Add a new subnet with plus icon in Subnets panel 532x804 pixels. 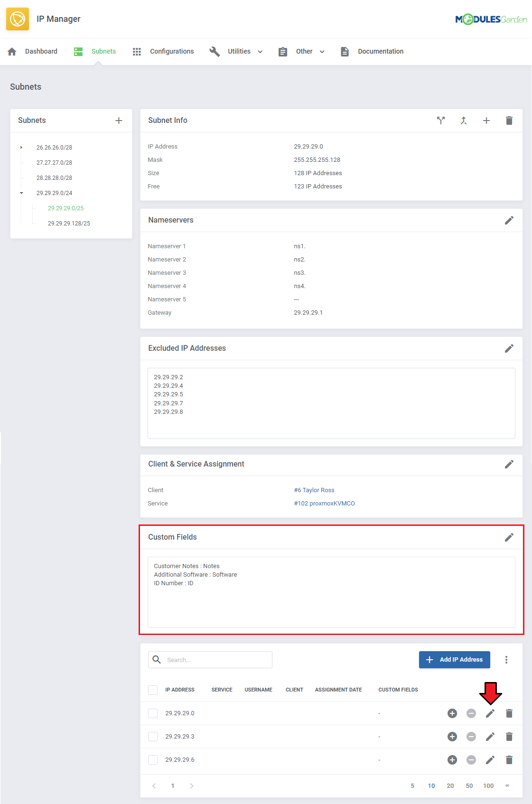pyautogui.click(x=119, y=121)
